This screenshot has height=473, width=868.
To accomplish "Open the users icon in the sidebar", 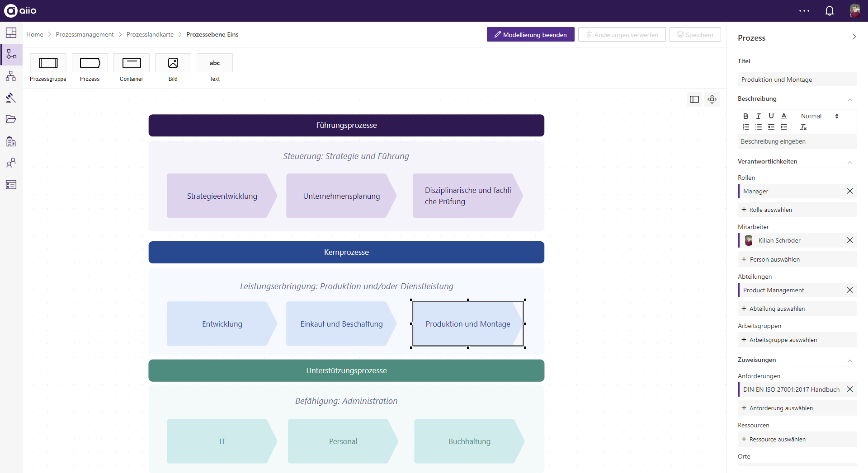I will [11, 163].
